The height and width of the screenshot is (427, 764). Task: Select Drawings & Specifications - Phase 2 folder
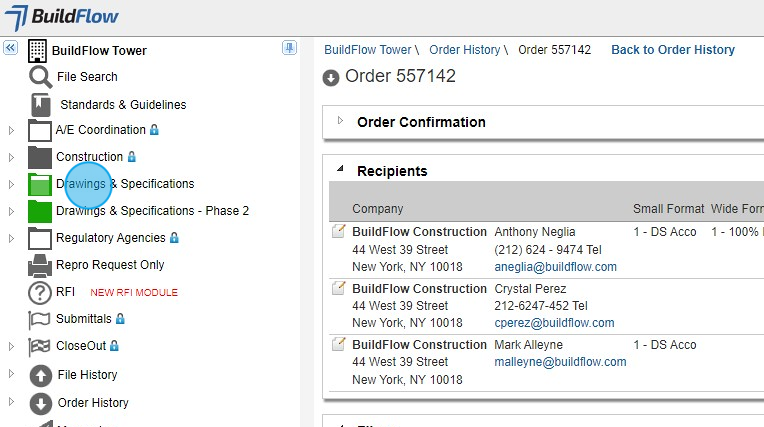point(152,211)
